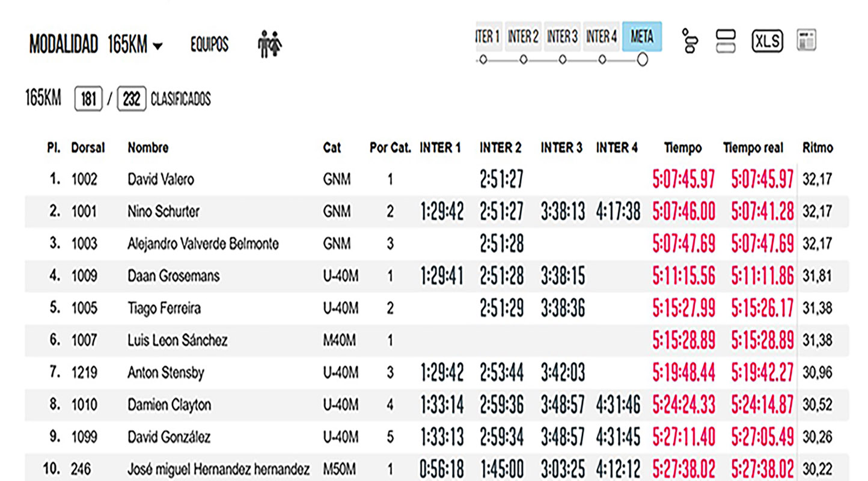Screen dimensions: 868x481
Task: Open the newspaper report icon
Action: tap(805, 40)
